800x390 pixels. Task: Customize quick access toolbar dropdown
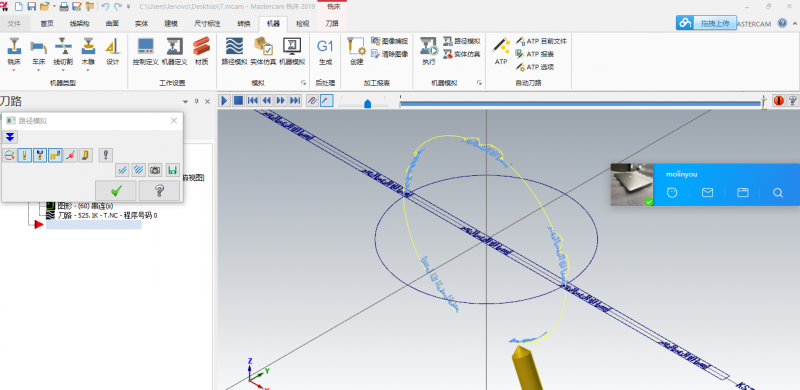pyautogui.click(x=128, y=7)
